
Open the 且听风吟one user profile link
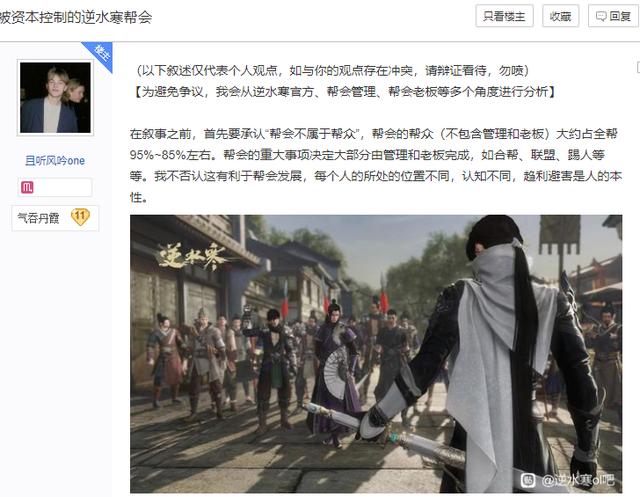pos(55,161)
